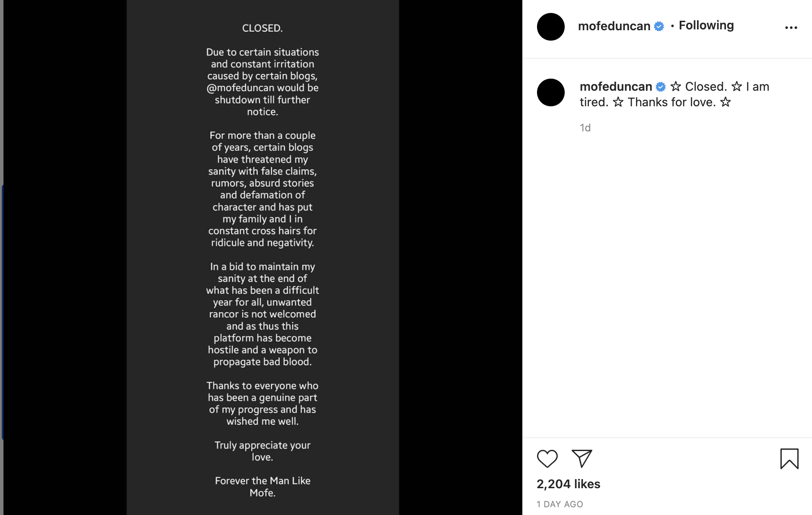Click the "Truly appreciate your love" line
Viewport: 812px width, 515px height.
(x=262, y=451)
